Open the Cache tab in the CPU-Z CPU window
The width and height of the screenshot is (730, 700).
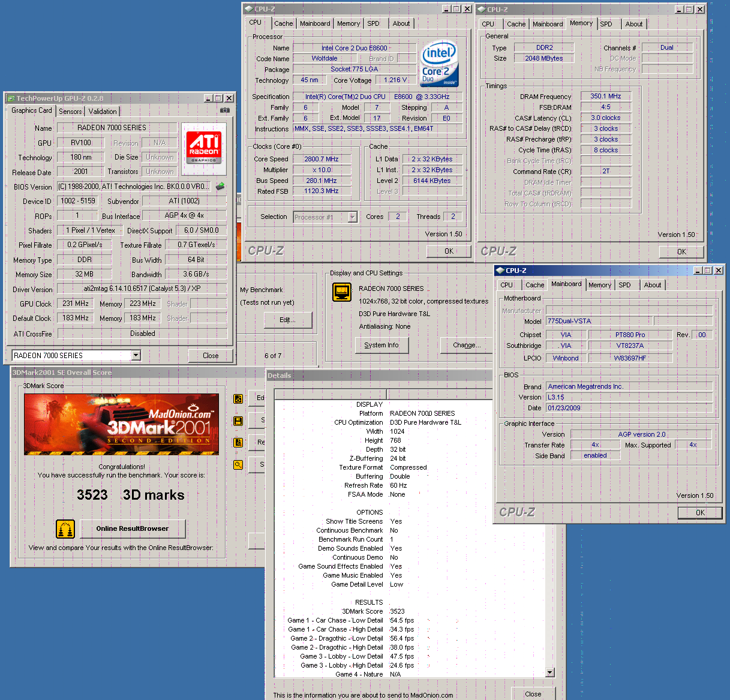point(284,23)
